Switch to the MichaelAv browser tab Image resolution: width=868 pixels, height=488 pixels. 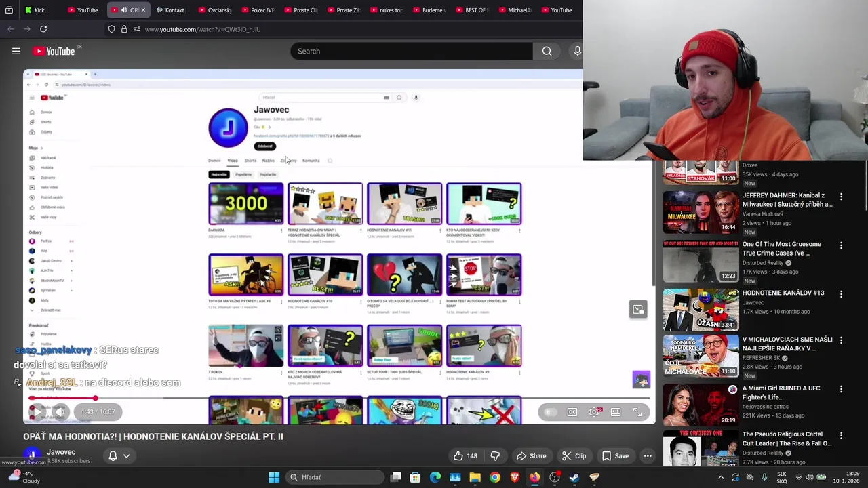514,10
